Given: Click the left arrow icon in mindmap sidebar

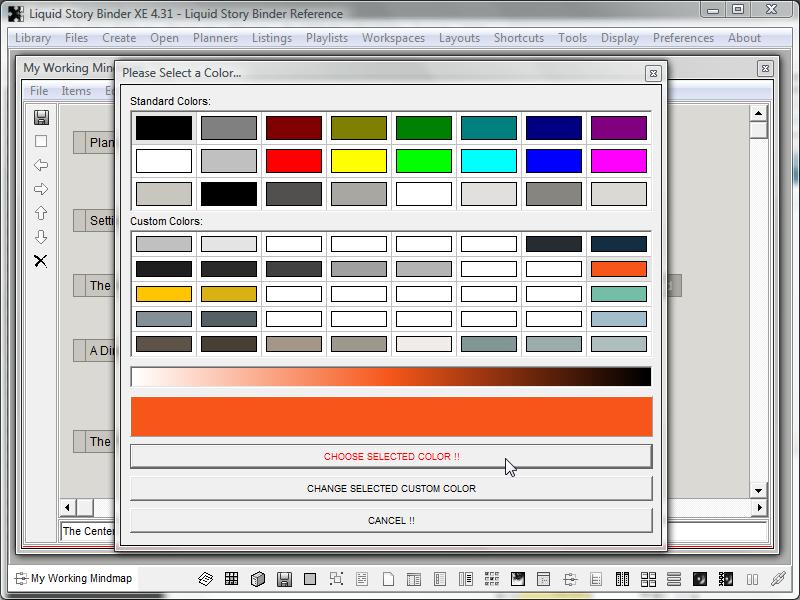Looking at the screenshot, I should 41,165.
